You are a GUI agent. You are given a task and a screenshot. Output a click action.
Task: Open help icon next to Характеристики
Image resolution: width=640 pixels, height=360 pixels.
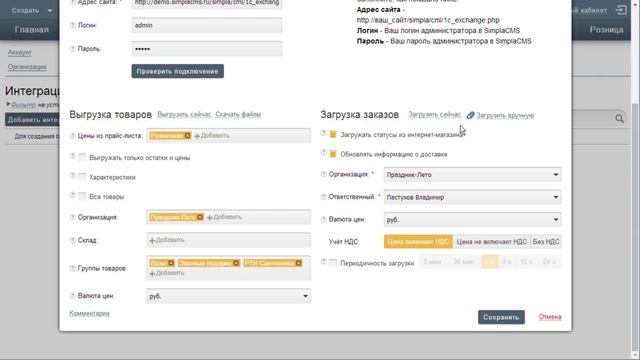pyautogui.click(x=73, y=176)
